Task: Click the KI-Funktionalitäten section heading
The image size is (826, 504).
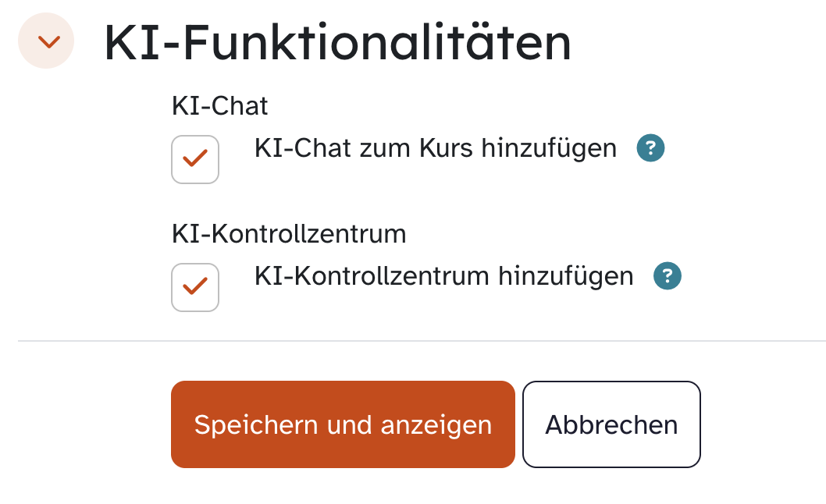Action: pyautogui.click(x=337, y=43)
